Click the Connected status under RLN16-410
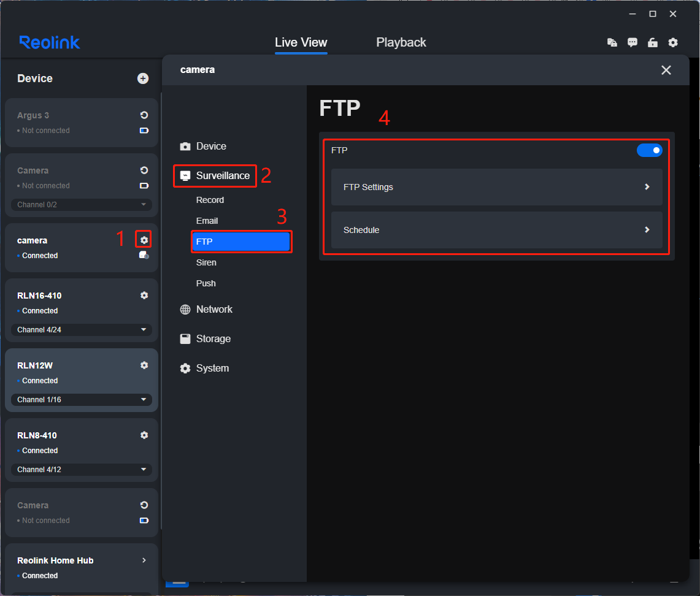 tap(40, 310)
